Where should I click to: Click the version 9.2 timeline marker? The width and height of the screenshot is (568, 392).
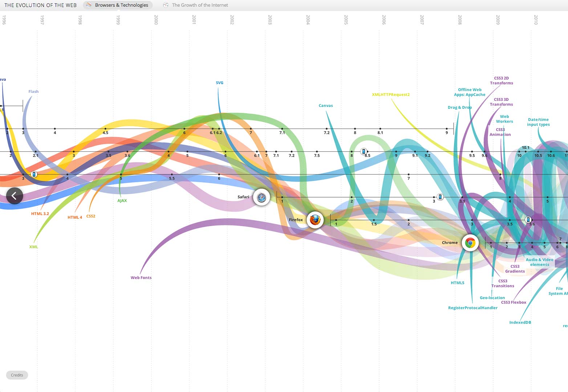[x=427, y=152]
